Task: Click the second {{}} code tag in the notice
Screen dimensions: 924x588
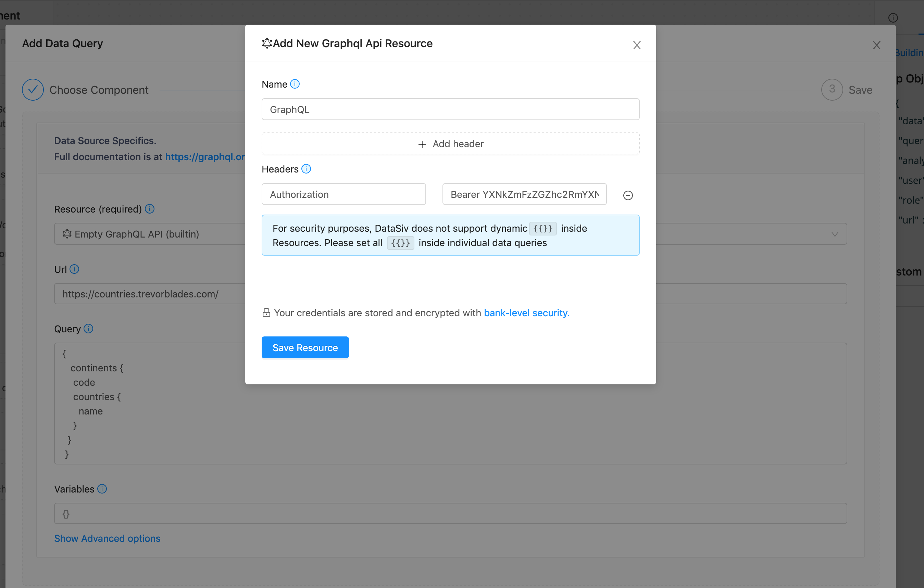Action: (400, 243)
